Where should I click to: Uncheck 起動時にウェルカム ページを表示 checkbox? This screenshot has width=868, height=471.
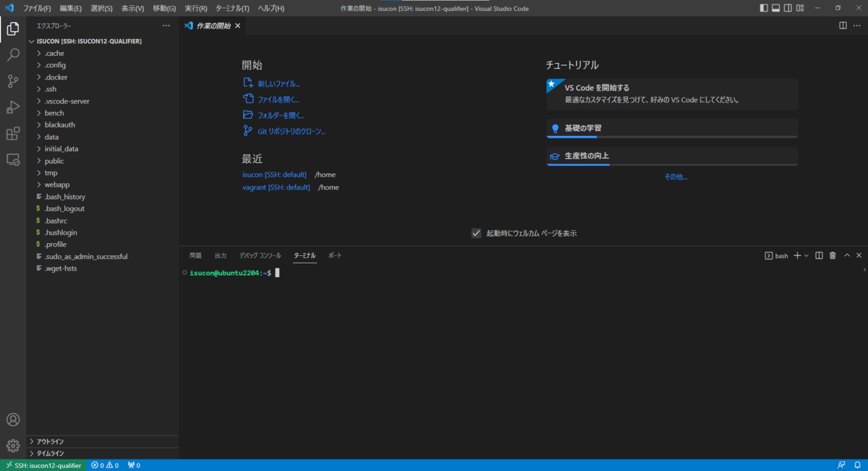point(476,233)
